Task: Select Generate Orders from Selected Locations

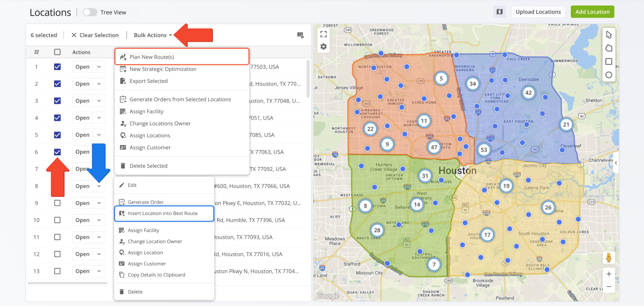Action: coord(182,99)
